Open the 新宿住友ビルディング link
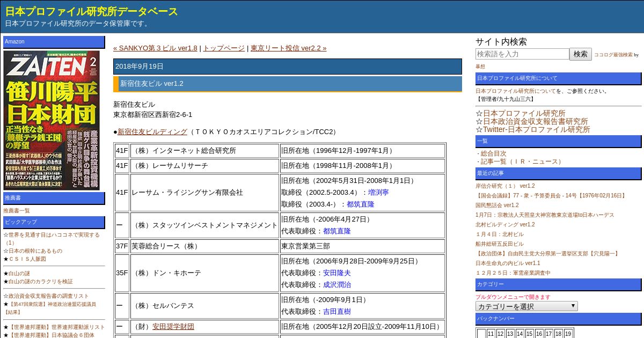 (152, 131)
